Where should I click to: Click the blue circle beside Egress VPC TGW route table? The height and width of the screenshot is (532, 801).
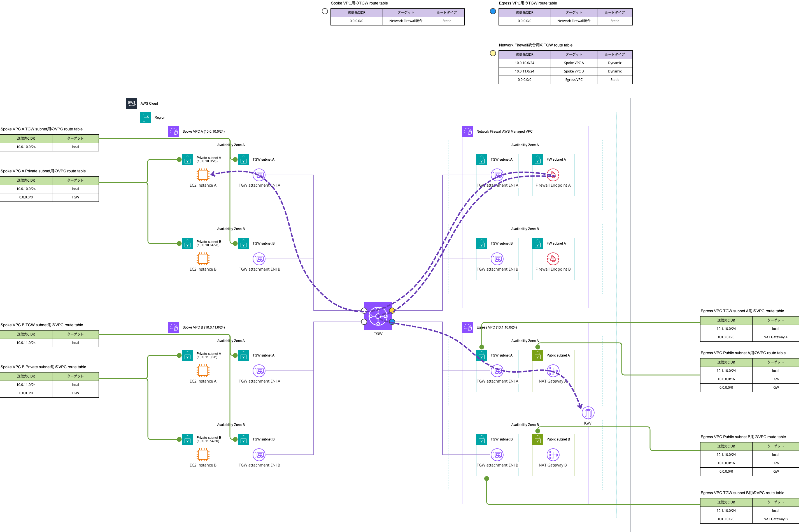tap(493, 11)
